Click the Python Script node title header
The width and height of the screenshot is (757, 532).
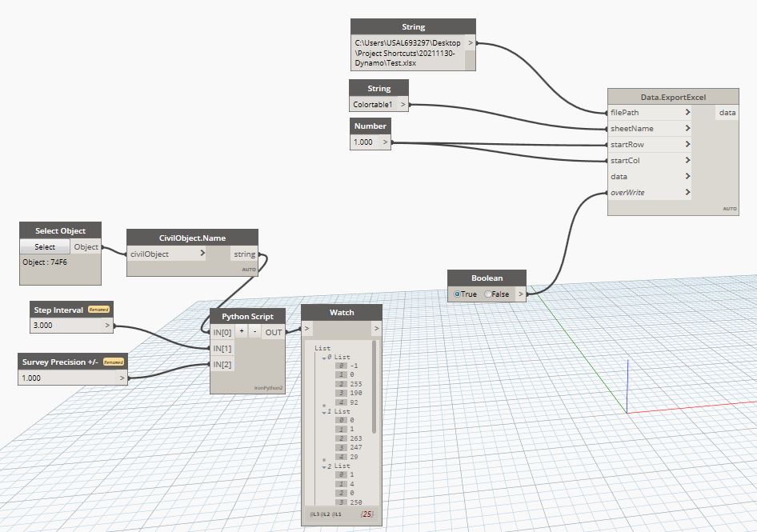(248, 316)
